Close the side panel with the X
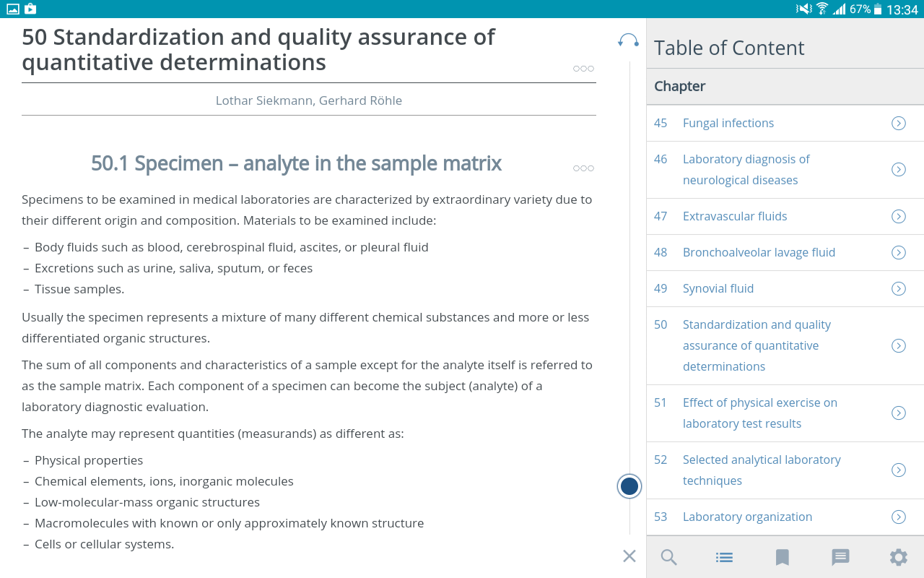This screenshot has width=924, height=578. tap(629, 556)
